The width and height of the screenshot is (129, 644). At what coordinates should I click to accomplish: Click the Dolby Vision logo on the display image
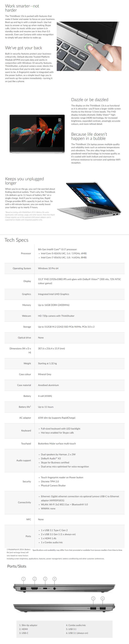[60, 120]
